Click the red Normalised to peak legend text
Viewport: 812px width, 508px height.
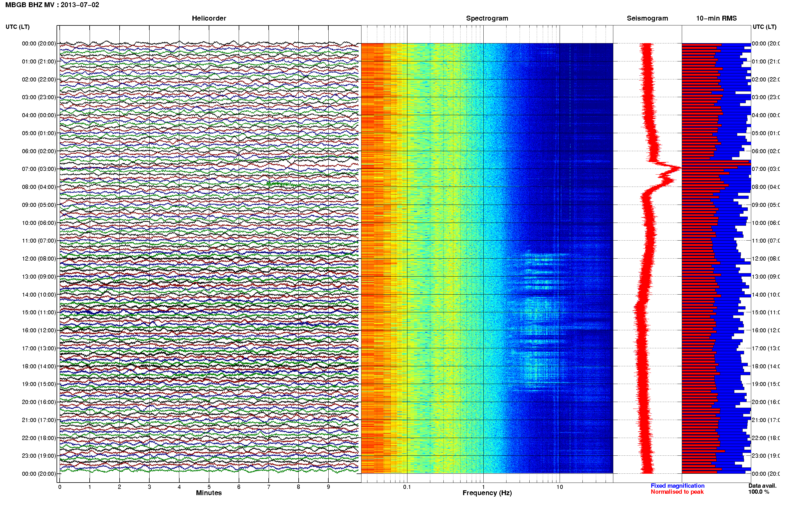pos(677,491)
